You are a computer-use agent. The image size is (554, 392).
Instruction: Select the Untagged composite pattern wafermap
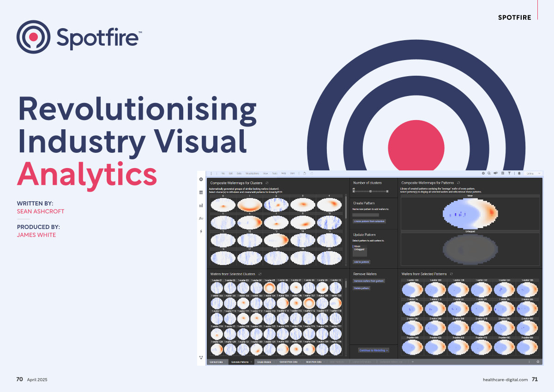click(470, 249)
